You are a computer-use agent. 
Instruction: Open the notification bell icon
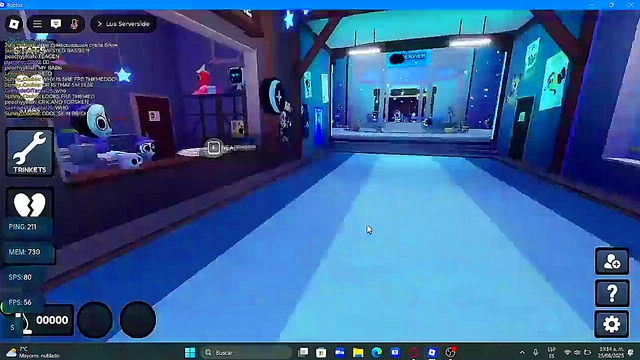click(631, 353)
